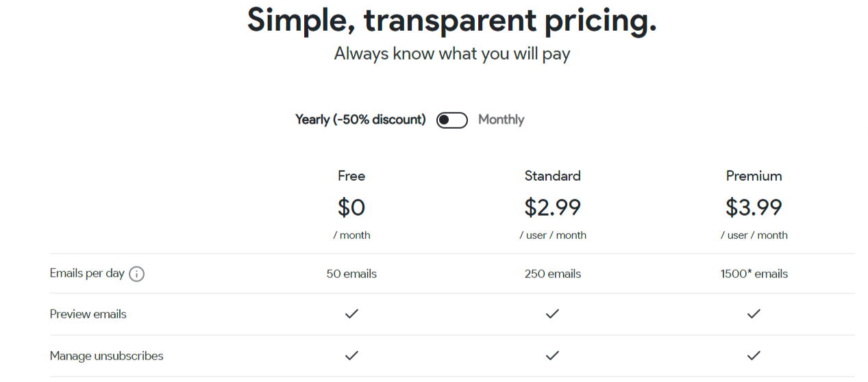
Task: Click the Manage unsubscribes row label
Action: (x=106, y=356)
